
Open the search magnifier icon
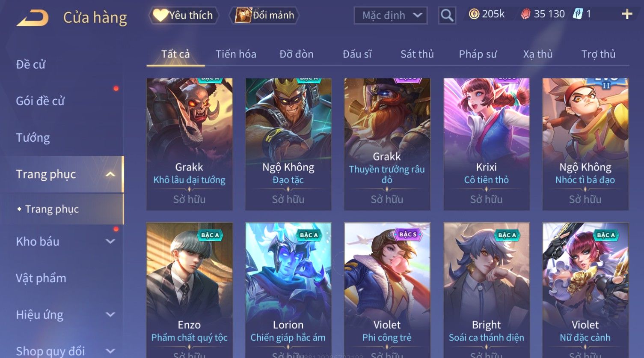pyautogui.click(x=447, y=15)
